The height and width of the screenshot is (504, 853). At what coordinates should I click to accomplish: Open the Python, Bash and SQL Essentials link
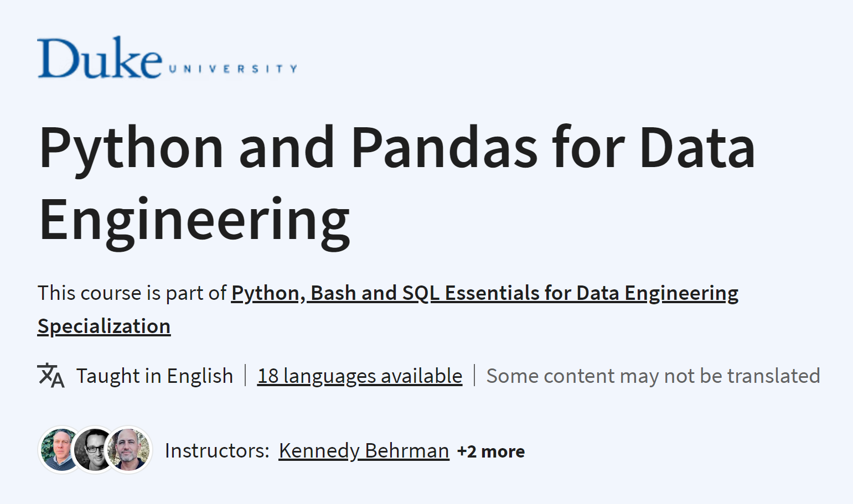(484, 293)
